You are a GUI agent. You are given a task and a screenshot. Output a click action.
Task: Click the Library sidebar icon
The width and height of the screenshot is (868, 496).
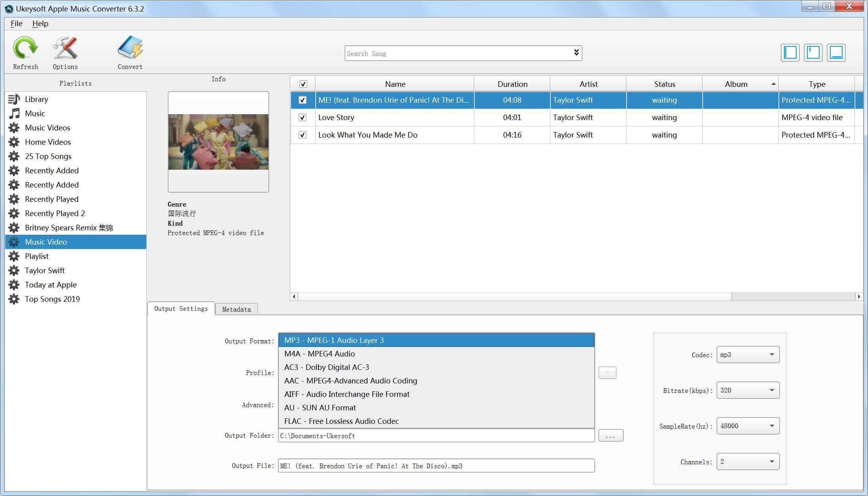(14, 98)
